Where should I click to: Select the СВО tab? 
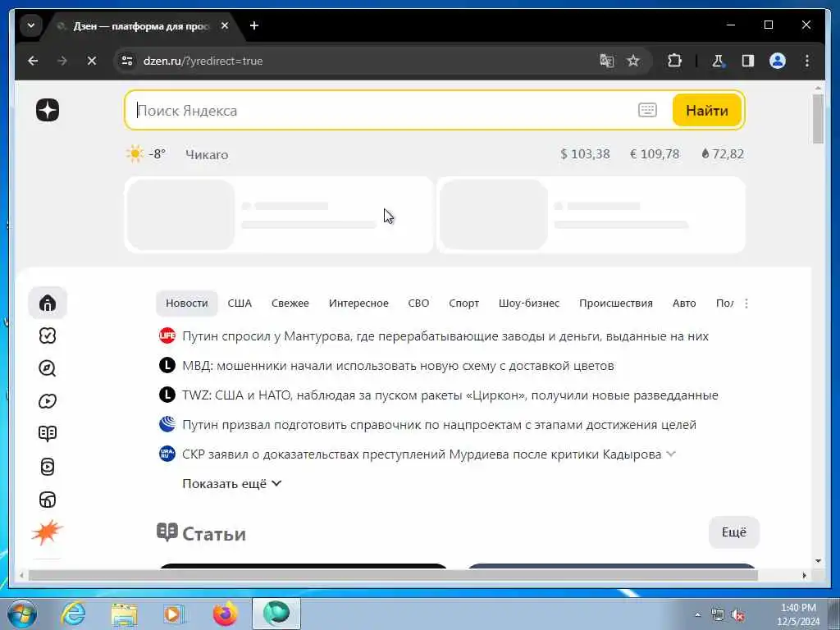[x=418, y=304]
